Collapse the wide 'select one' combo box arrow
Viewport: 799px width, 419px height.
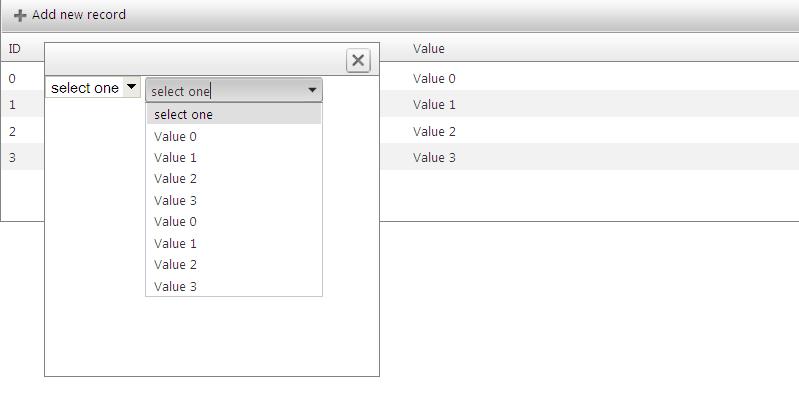pyautogui.click(x=312, y=91)
